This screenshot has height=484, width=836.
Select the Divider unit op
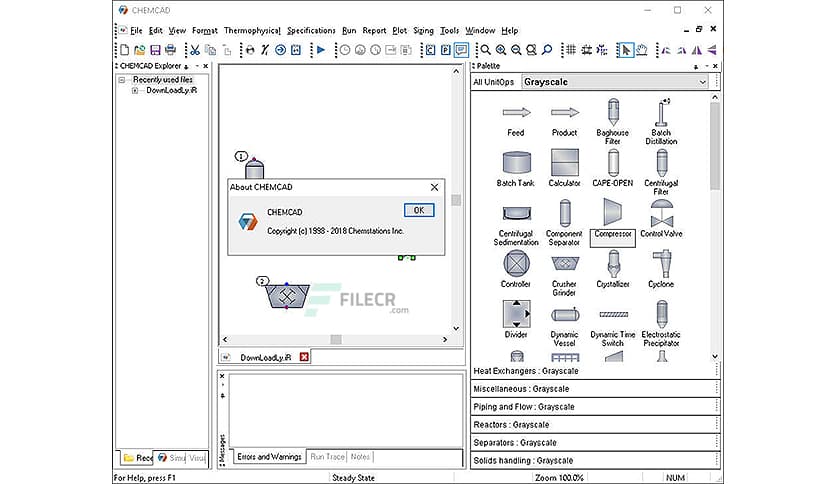(x=516, y=319)
